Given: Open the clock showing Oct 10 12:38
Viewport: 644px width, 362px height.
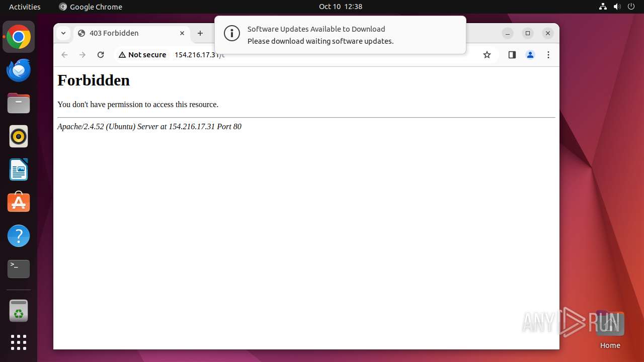Looking at the screenshot, I should [x=341, y=7].
